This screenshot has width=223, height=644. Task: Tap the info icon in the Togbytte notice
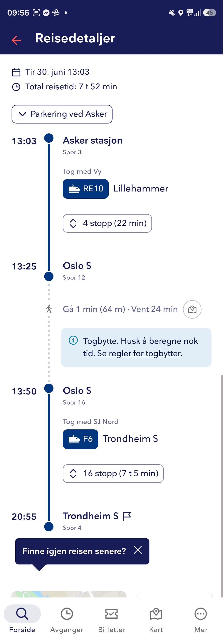[73, 340]
